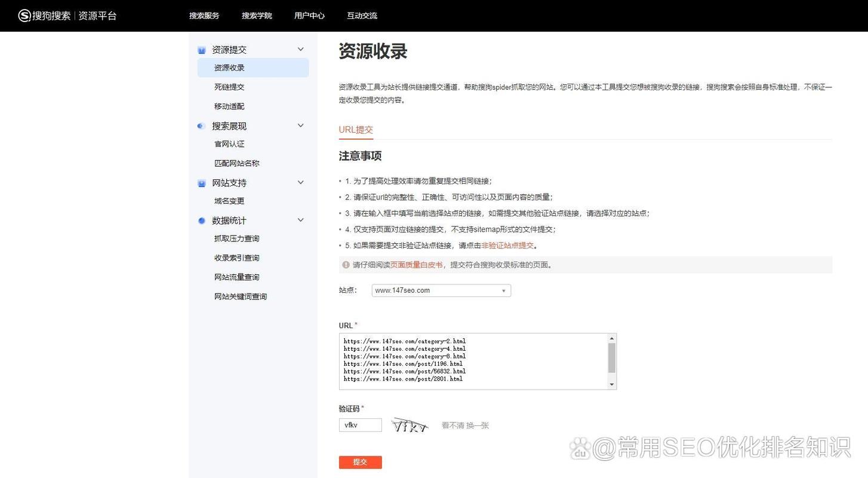Open the 页面质量白皮书 link
Image resolution: width=868 pixels, height=478 pixels.
click(416, 265)
